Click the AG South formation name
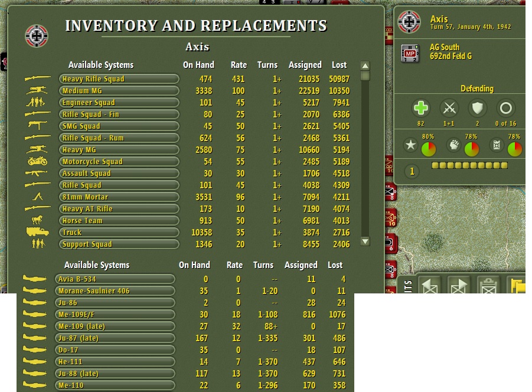 [x=445, y=47]
